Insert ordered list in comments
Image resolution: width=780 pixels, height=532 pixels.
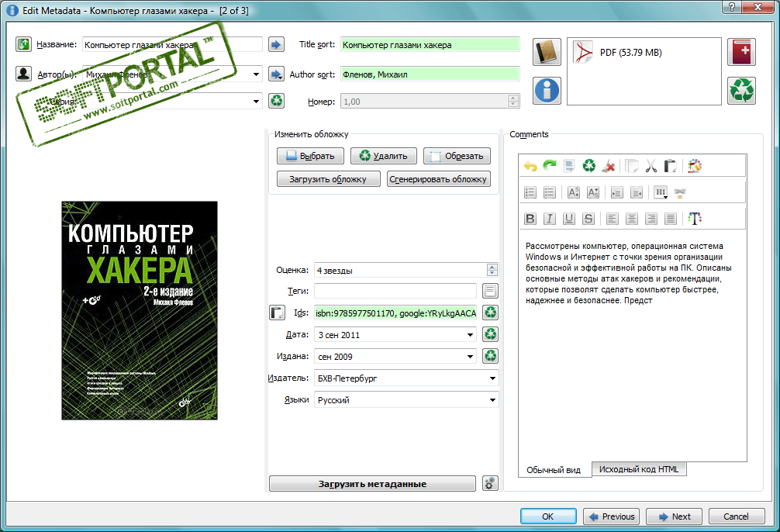(530, 192)
